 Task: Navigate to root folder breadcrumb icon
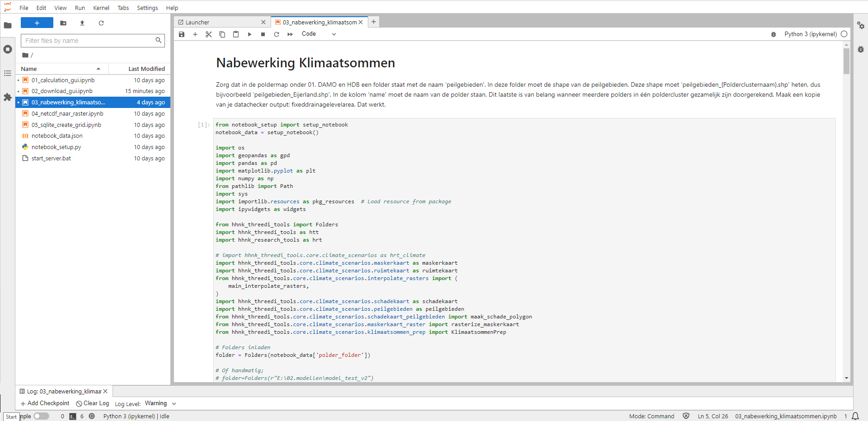[x=25, y=55]
